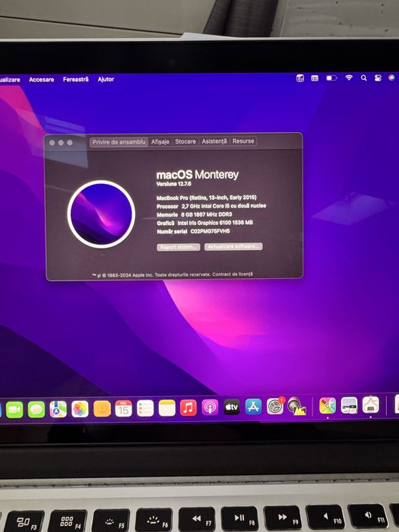This screenshot has height=532, width=399.
Task: Select the Privire de ansamblu tab
Action: tap(119, 142)
